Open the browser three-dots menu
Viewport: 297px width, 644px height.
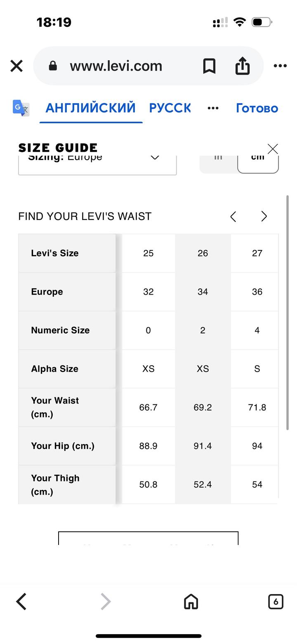280,66
